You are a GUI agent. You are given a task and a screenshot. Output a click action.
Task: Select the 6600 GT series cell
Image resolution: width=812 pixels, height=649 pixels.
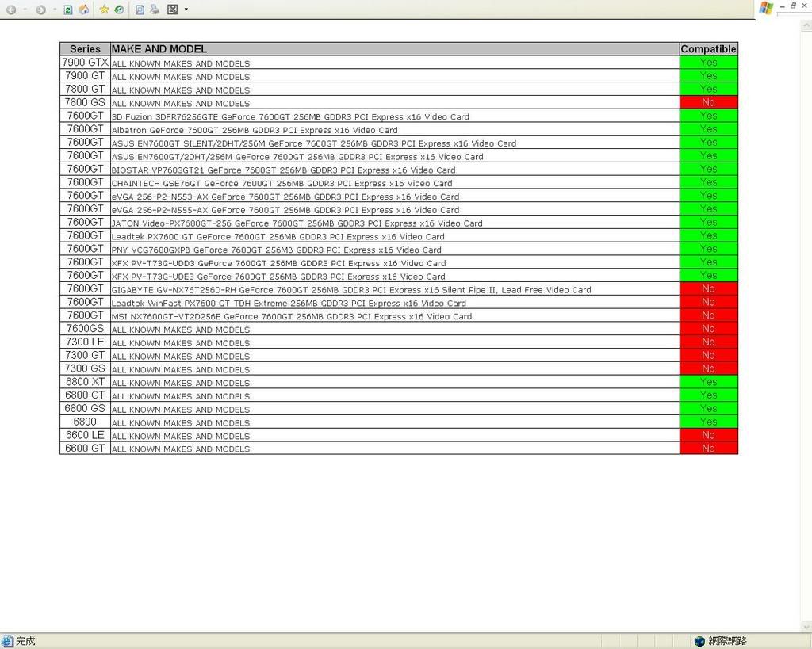pos(85,449)
